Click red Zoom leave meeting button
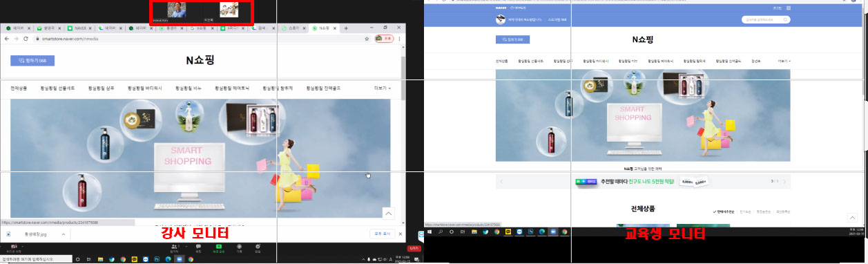The height and width of the screenshot is (264, 868). point(414,248)
